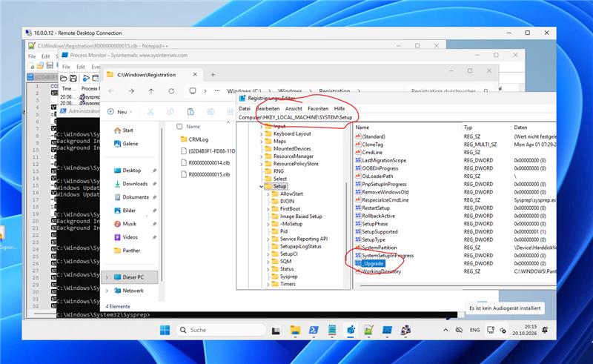Viewport: 593px width, 364px height.
Task: Open the CRMLog folder in Explorer
Action: click(x=198, y=139)
